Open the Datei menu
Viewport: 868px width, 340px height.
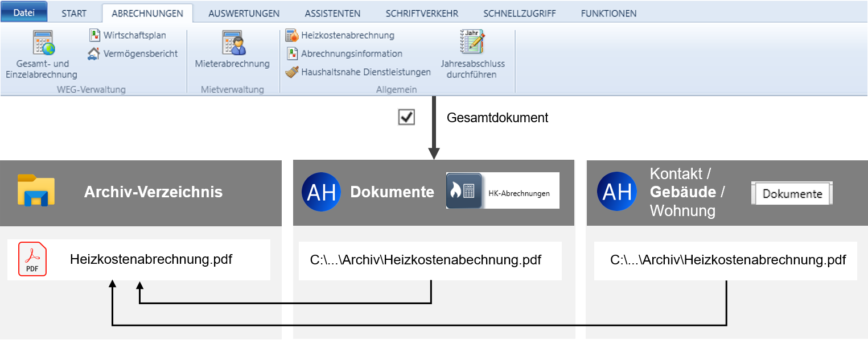24,13
